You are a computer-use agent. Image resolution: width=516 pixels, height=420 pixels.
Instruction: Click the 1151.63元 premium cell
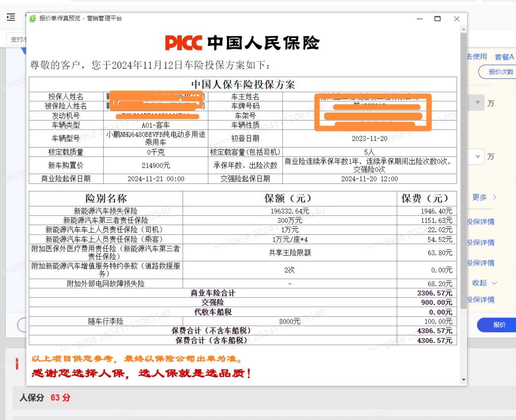click(437, 220)
